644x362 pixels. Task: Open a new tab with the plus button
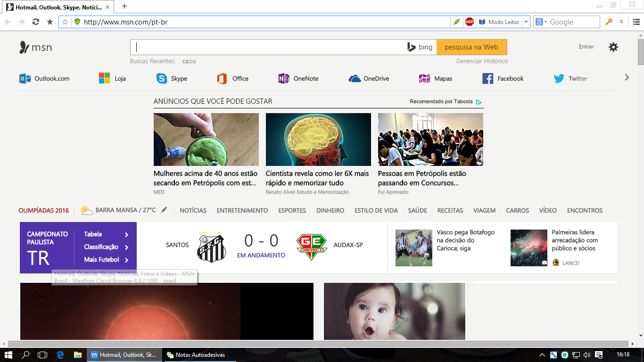click(124, 6)
